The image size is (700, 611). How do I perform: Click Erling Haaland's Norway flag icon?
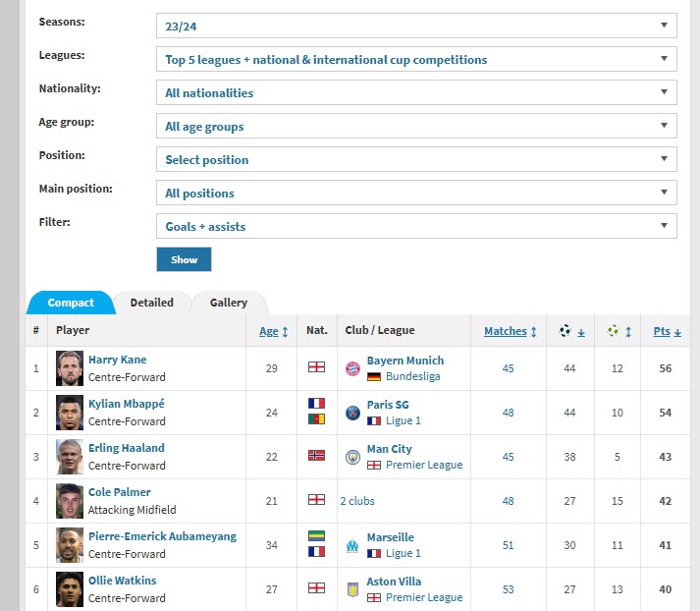[x=316, y=456]
